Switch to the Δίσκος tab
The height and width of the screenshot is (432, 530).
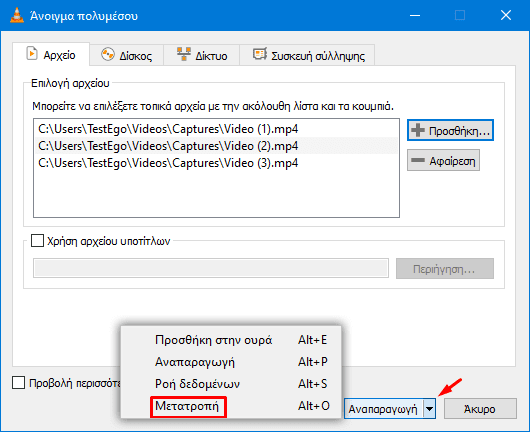coord(126,55)
